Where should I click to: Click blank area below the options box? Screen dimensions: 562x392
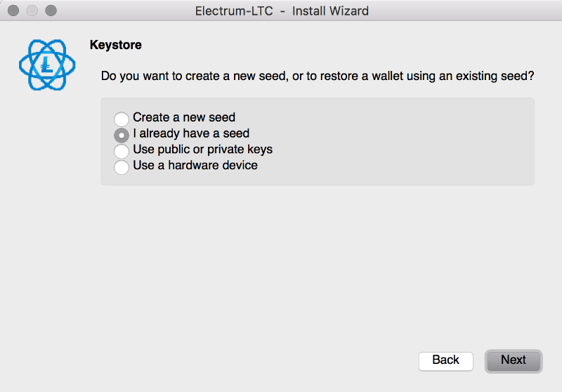click(316, 267)
